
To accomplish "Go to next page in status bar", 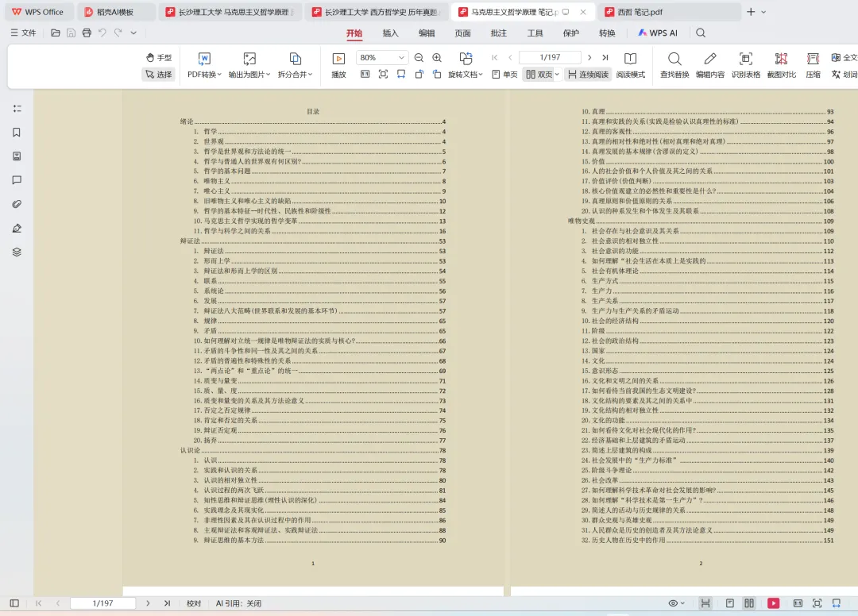I will click(x=148, y=603).
